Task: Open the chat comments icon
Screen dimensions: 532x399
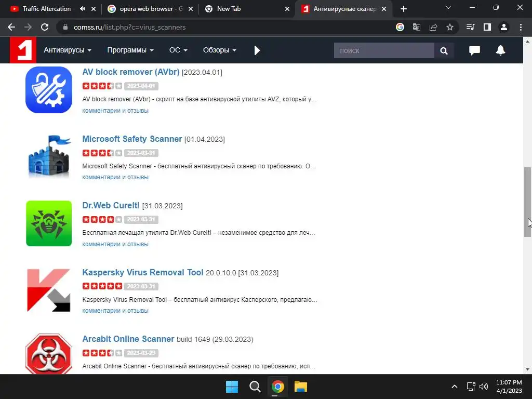Action: click(474, 50)
